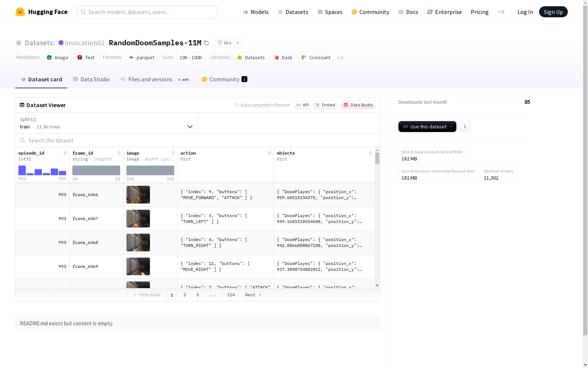Sort by the image column sort icon

pyautogui.click(x=173, y=153)
